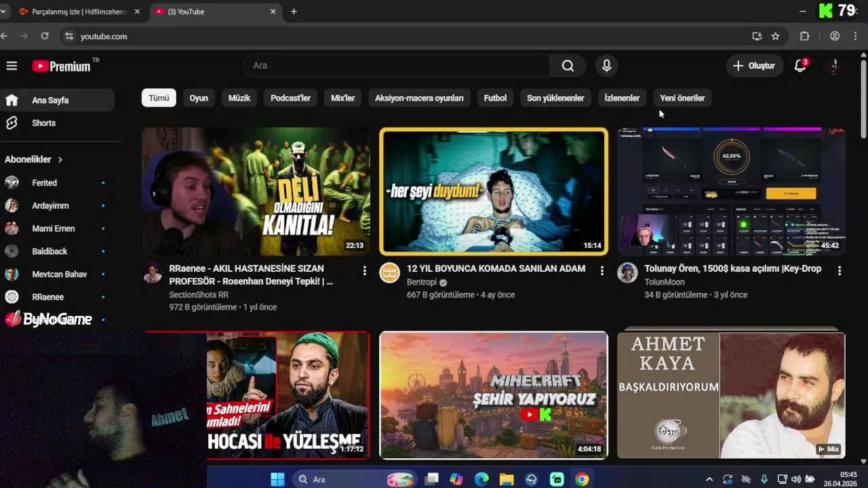Open more options for Tolunay Ören video
This screenshot has height=488, width=868.
(840, 271)
